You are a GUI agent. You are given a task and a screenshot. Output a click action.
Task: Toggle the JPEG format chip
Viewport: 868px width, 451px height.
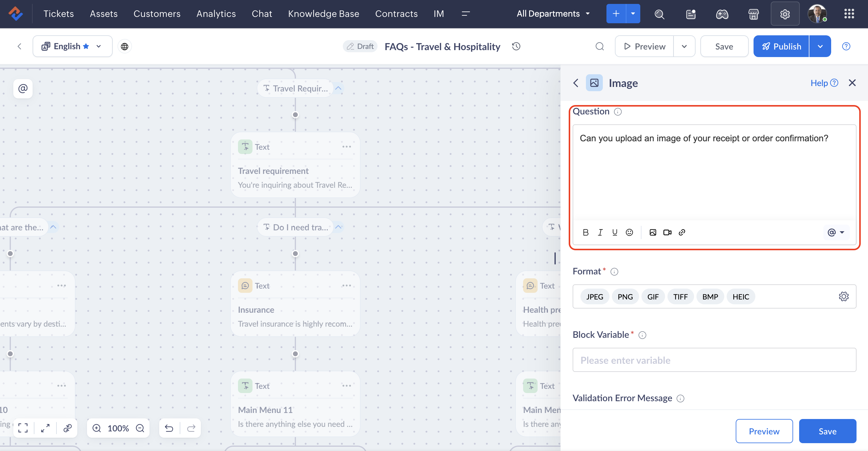tap(594, 297)
